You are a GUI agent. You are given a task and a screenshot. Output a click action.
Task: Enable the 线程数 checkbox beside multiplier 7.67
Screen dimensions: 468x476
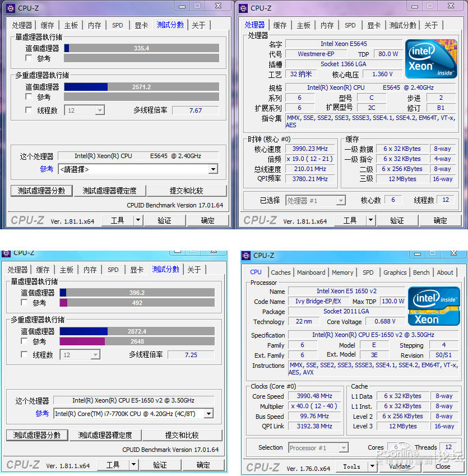(29, 110)
